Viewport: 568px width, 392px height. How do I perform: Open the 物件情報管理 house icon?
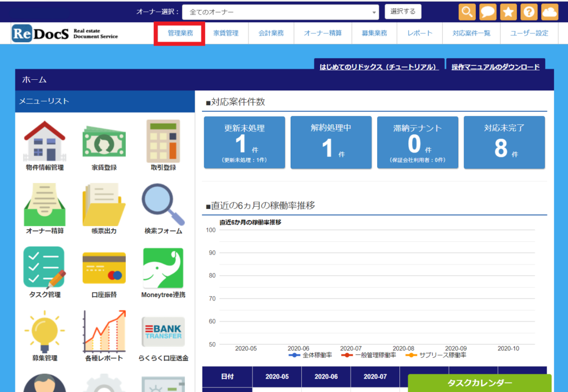(44, 141)
